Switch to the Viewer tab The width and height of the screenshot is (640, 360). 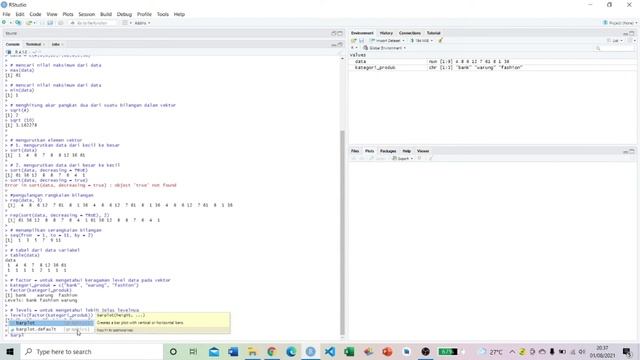point(423,151)
